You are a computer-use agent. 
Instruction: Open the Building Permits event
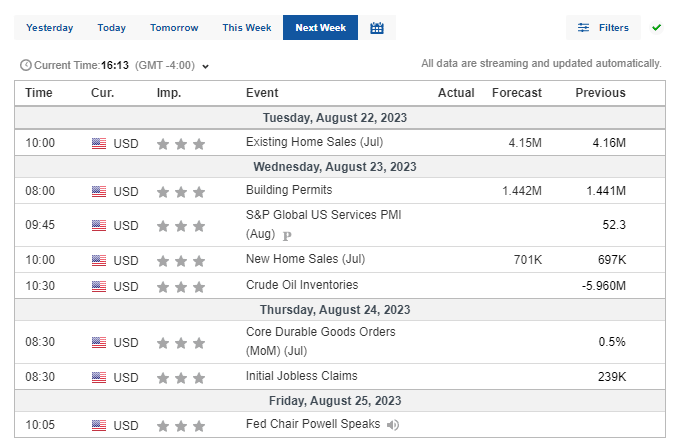click(x=289, y=190)
